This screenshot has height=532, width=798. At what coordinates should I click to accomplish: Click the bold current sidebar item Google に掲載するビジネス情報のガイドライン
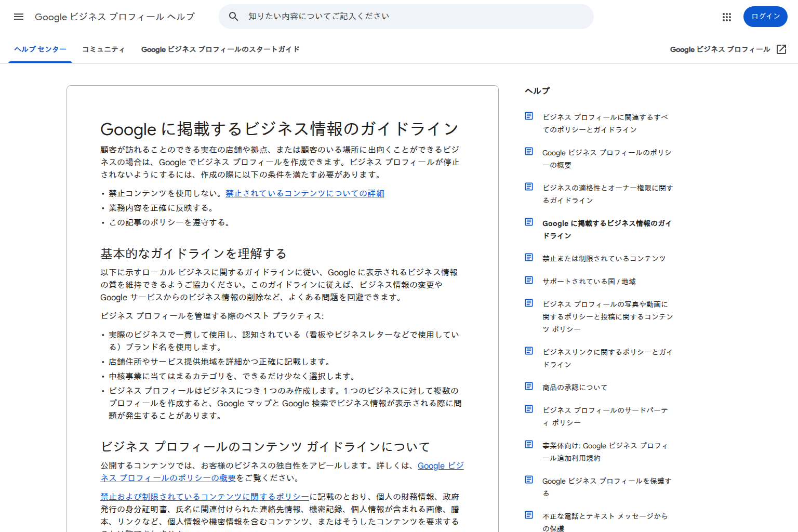[x=607, y=229]
